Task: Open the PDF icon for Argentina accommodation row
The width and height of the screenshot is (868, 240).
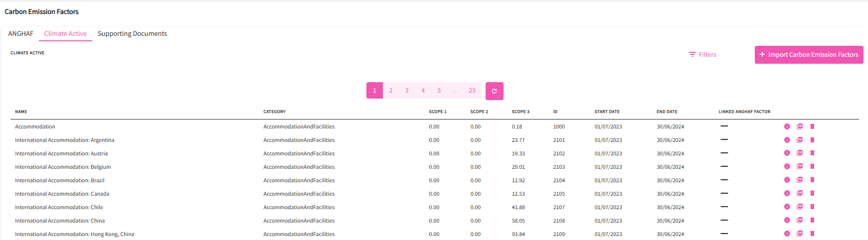Action: [800, 140]
